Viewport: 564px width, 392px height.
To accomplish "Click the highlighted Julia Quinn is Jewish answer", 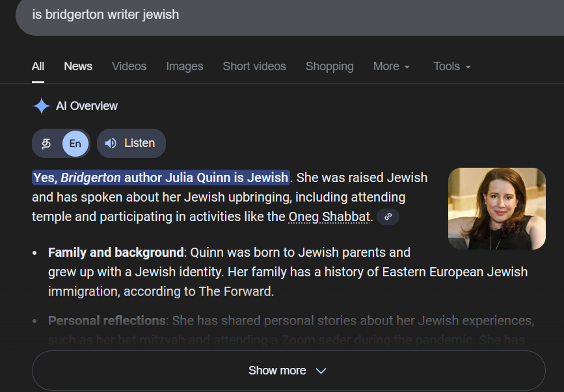I will [x=161, y=177].
